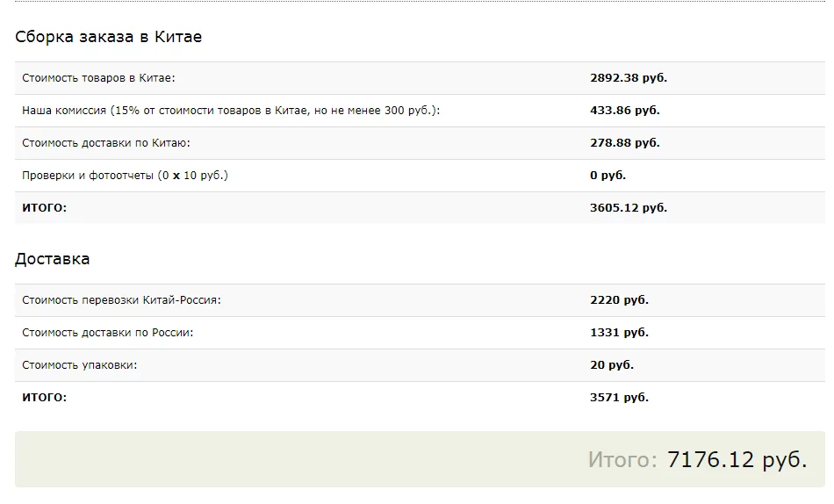This screenshot has width=834, height=504.
Task: Click the first ИТОГО label in the assembly section
Action: click(44, 207)
